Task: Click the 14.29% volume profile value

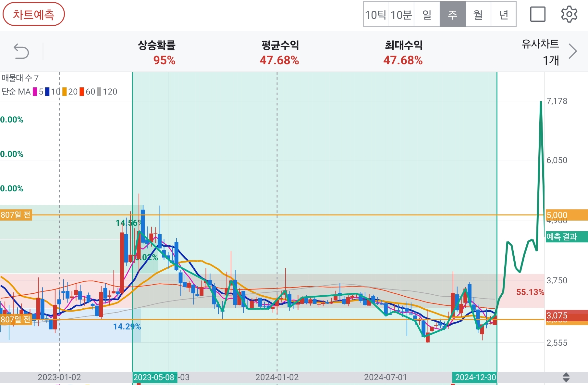Action: (127, 327)
